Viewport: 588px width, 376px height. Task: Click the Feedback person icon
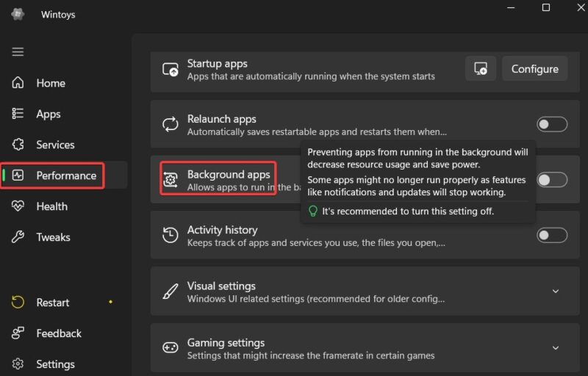(18, 333)
